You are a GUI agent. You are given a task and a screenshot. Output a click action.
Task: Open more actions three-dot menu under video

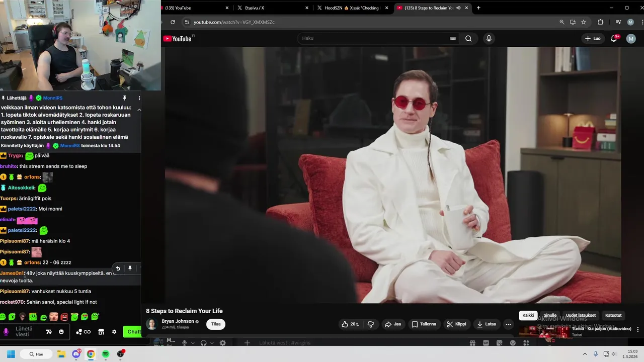point(508,324)
